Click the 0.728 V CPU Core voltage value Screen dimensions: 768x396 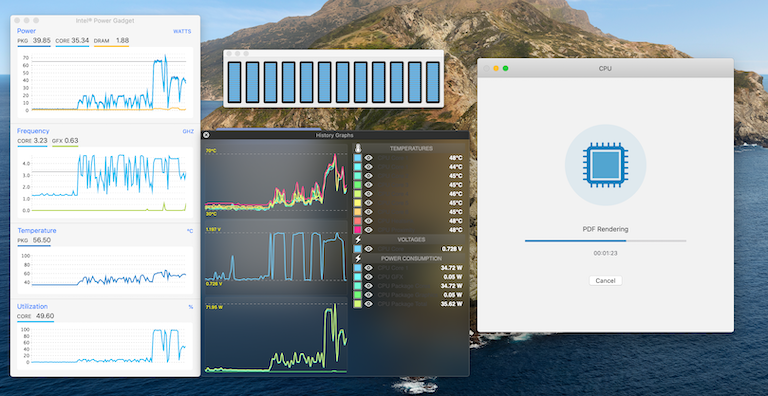(x=452, y=249)
